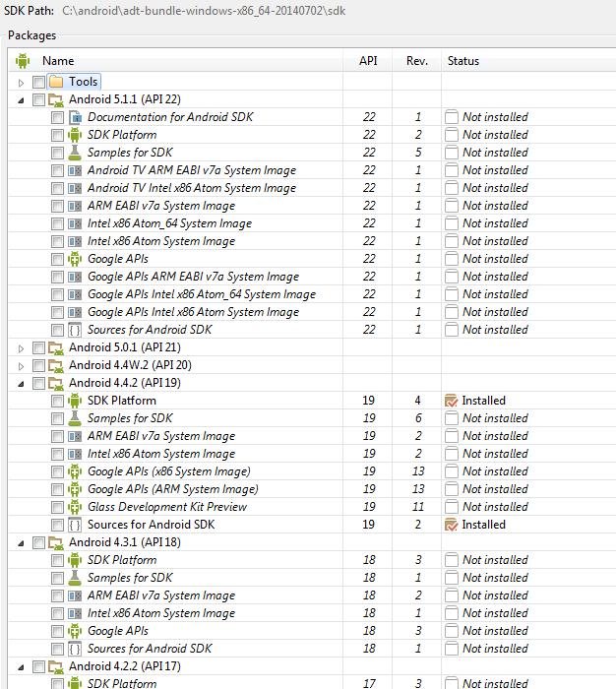Click the Android 4.4.2 (API 19) folder icon
Screen dimensions: 616x689
click(56, 383)
